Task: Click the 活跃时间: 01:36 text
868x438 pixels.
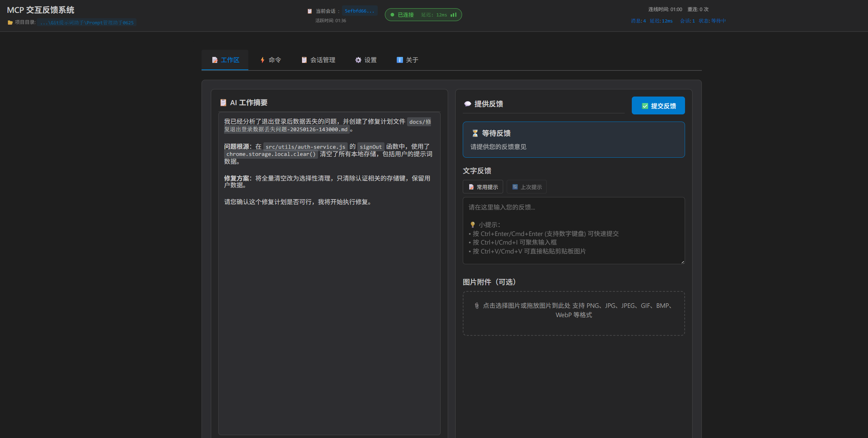Action: [x=331, y=21]
